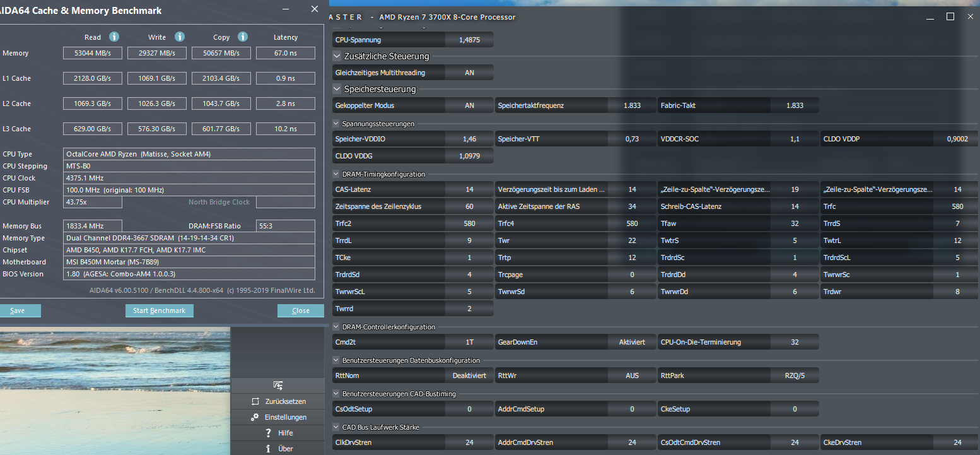
Task: Click the CAS-Latenz value 14
Action: tap(469, 189)
